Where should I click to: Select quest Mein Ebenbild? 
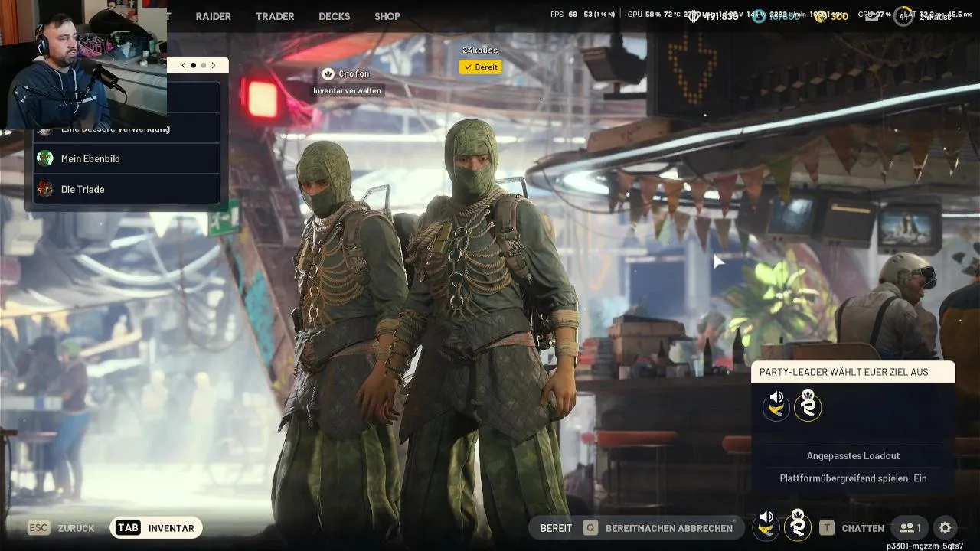(x=127, y=158)
